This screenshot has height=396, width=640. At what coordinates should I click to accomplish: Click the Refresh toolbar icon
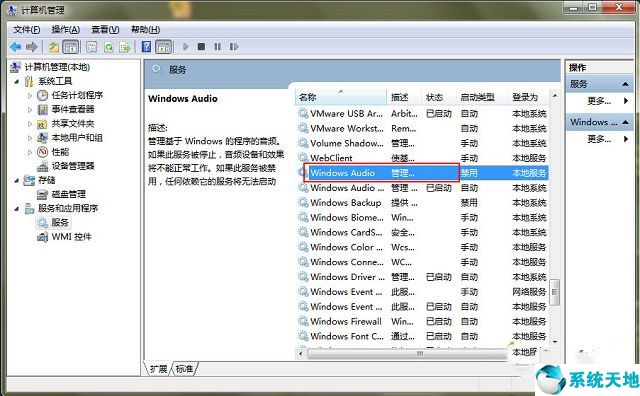109,47
